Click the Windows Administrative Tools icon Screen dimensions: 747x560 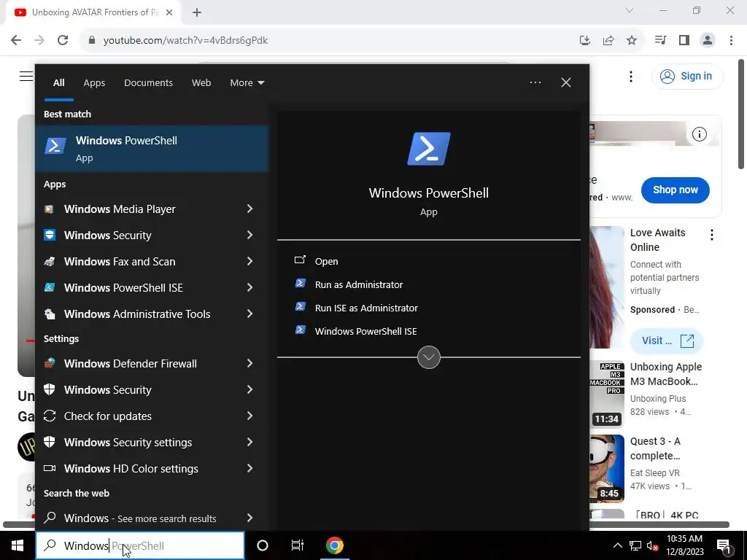49,314
